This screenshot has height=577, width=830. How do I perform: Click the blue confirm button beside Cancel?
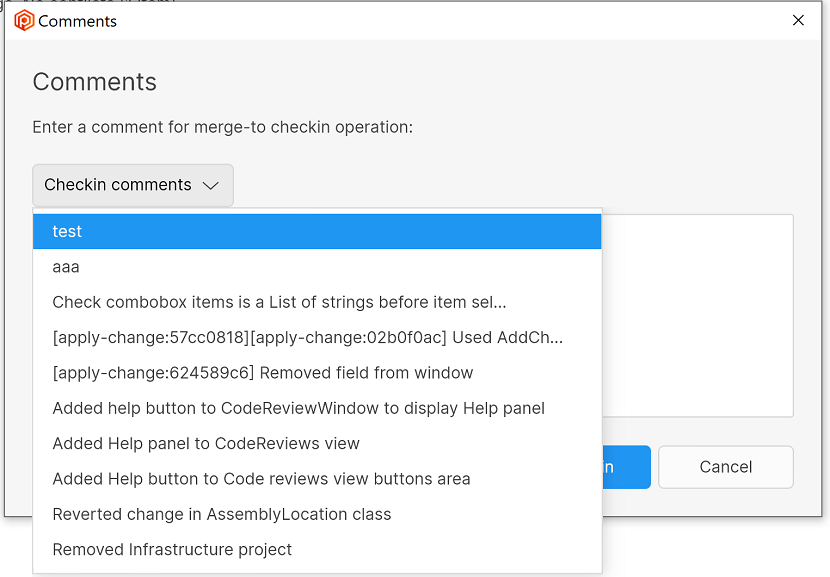627,467
